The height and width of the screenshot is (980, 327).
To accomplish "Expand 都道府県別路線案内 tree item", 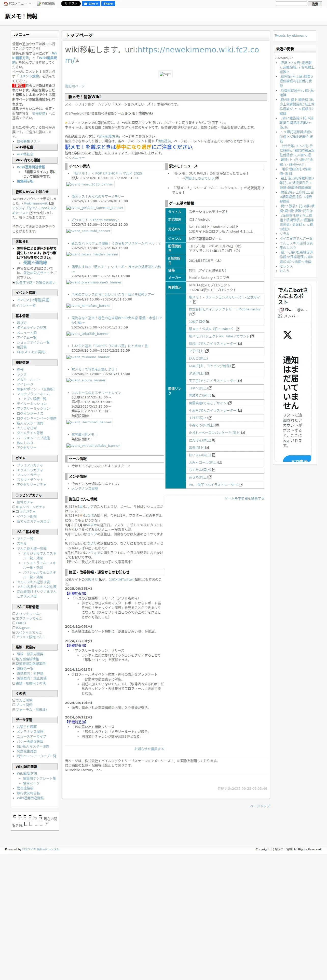I will [x=14, y=664].
